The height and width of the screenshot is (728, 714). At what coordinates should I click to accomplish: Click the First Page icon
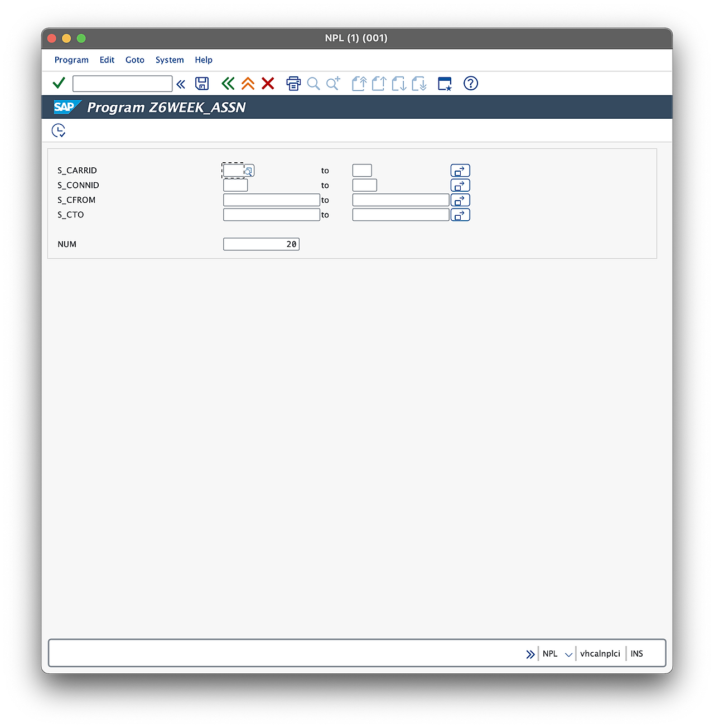[x=359, y=84]
